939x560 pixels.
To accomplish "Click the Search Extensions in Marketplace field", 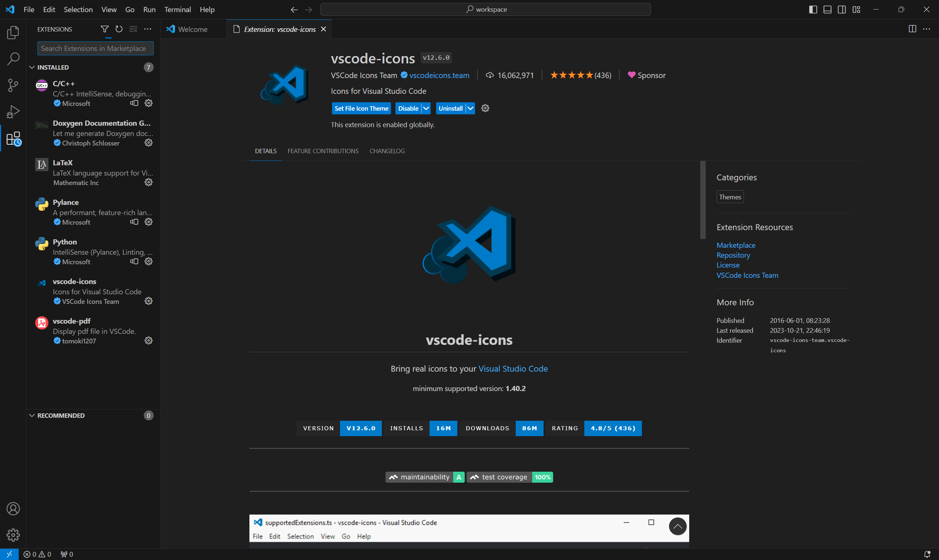I will (95, 48).
